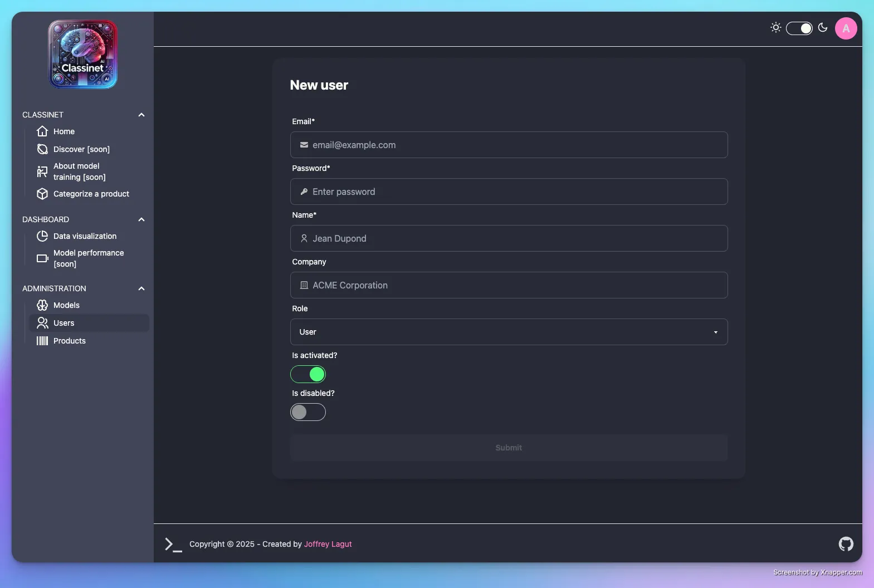Collapse the DASHBOARD sidebar section
The width and height of the screenshot is (874, 588).
pos(141,219)
